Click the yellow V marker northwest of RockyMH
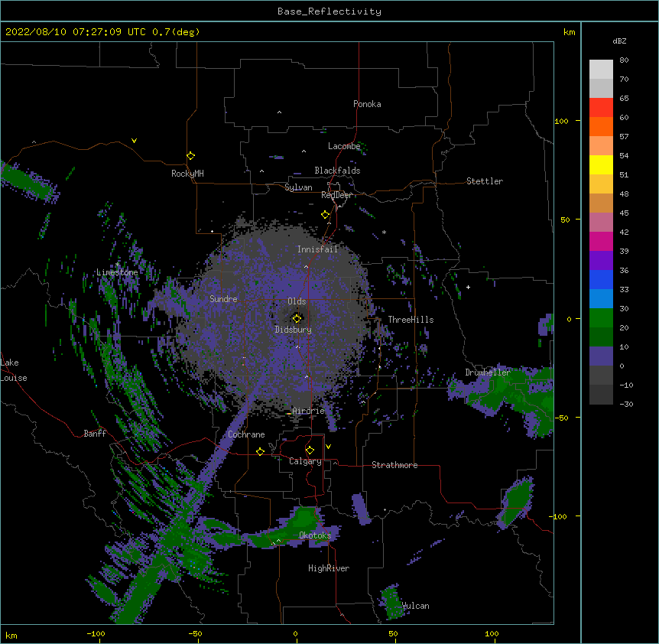Screen dimensions: 659x644 (134, 141)
